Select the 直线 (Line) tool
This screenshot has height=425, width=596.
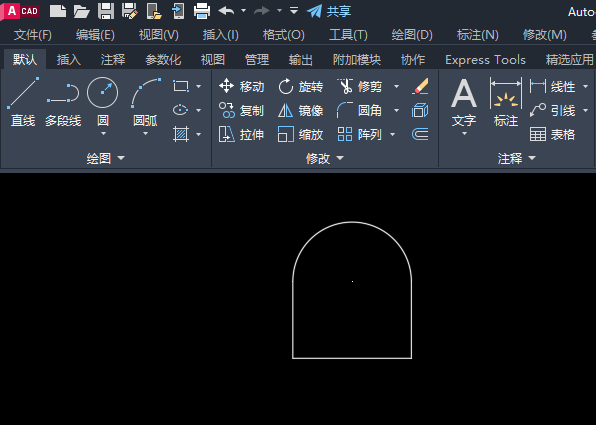coord(23,102)
